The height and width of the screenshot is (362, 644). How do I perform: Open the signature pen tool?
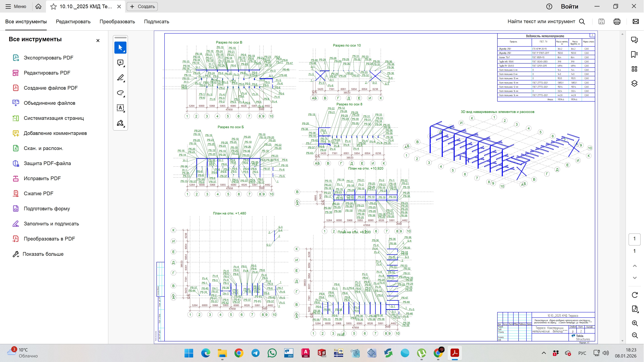(x=120, y=123)
